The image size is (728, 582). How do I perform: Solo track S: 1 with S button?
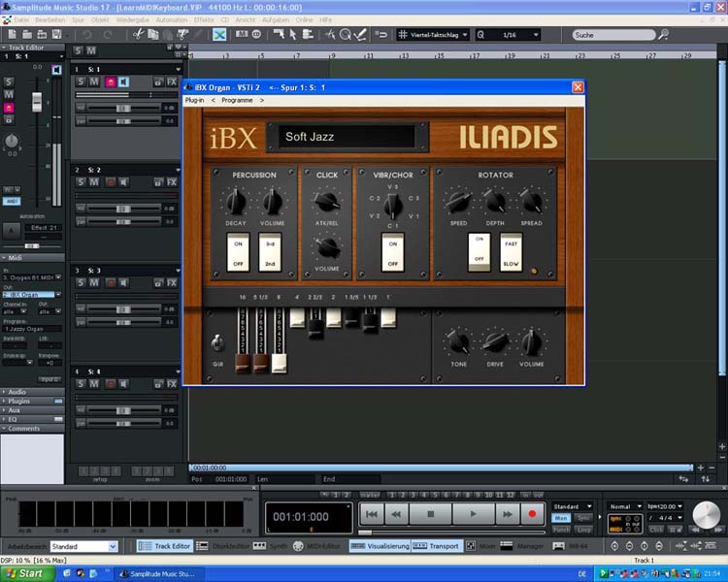coord(82,81)
